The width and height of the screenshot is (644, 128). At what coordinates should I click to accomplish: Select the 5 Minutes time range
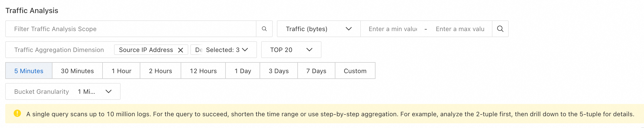29,71
